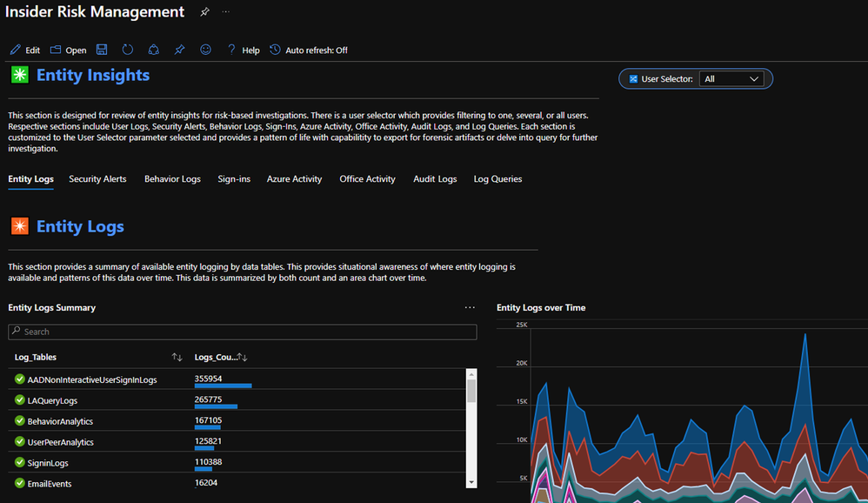Click the share workbook icon
868x503 pixels.
click(153, 50)
